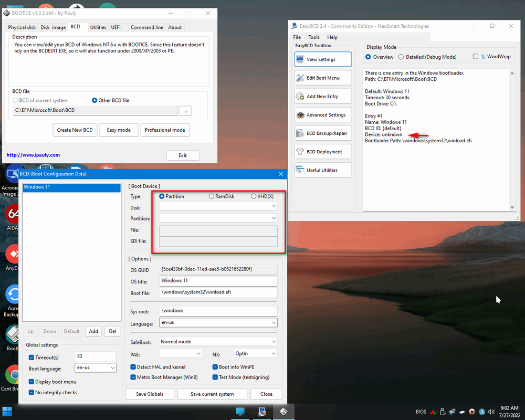Open the Language dropdown showing en-us

pyautogui.click(x=218, y=322)
